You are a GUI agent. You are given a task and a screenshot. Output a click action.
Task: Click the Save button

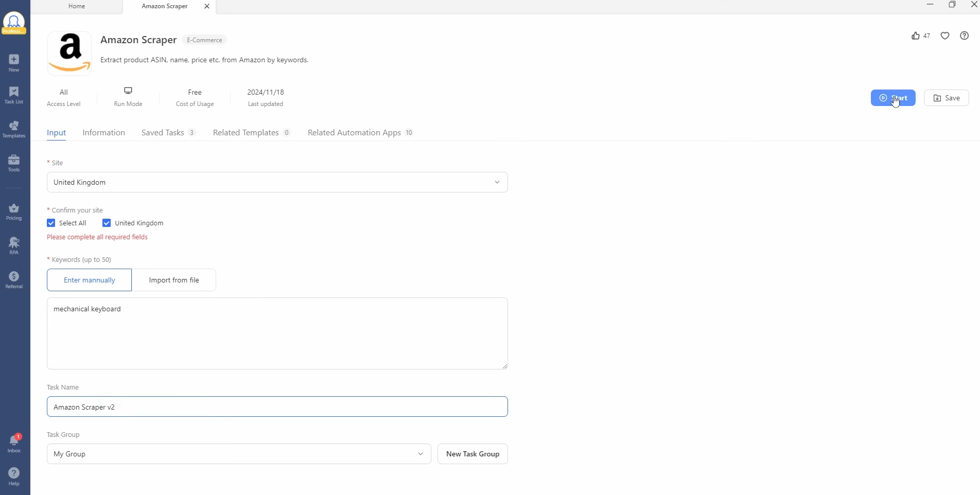947,98
